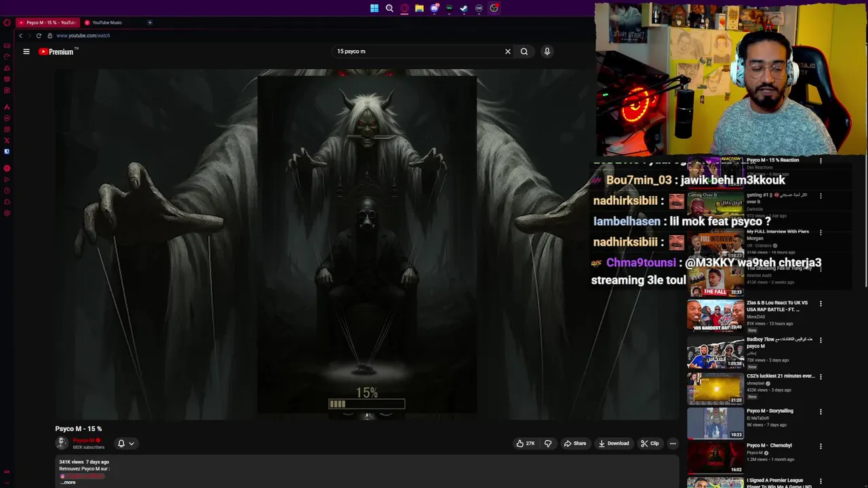Viewport: 868px width, 488px height.
Task: Open settings gear in the Opera sidebar
Action: click(x=7, y=213)
